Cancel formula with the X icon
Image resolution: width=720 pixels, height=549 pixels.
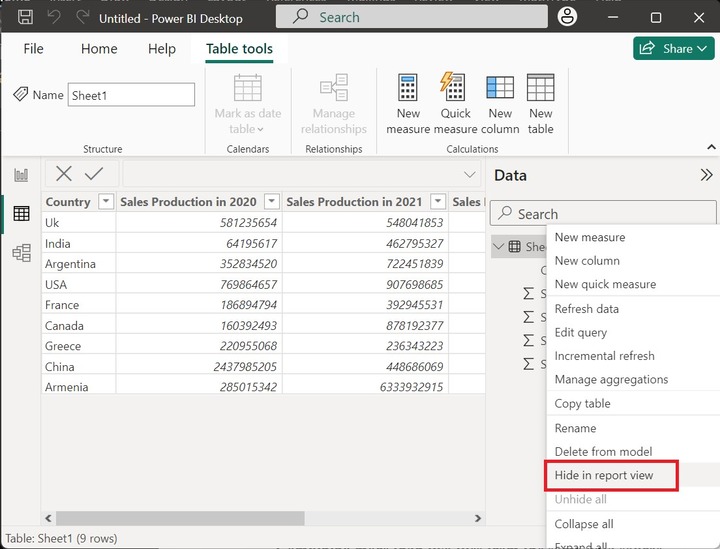[x=64, y=174]
